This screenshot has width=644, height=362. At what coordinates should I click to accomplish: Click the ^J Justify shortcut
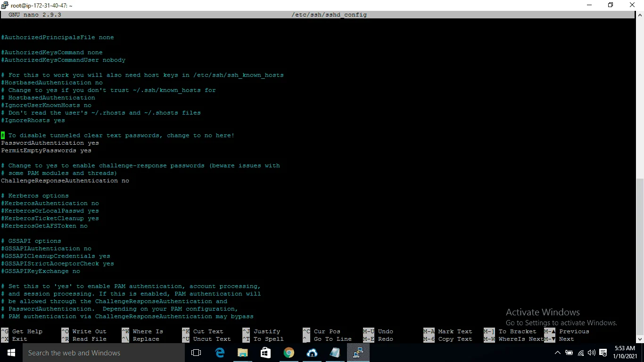tap(261, 331)
